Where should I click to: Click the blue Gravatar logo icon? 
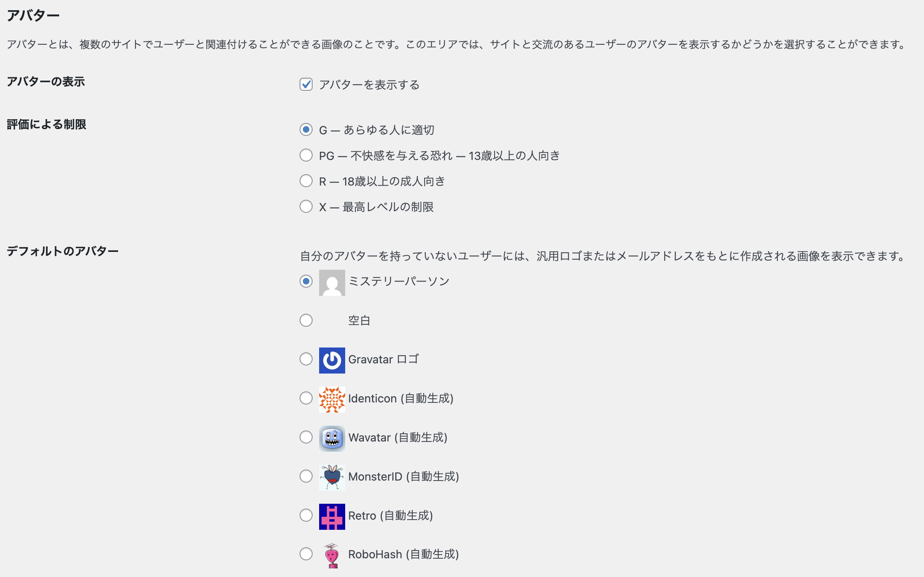[x=332, y=360]
